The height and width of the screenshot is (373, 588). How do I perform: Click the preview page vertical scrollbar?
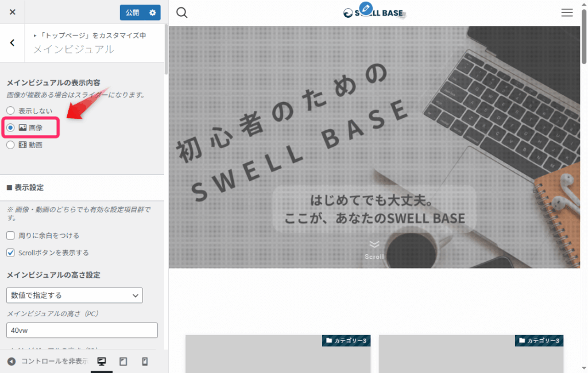point(584,37)
